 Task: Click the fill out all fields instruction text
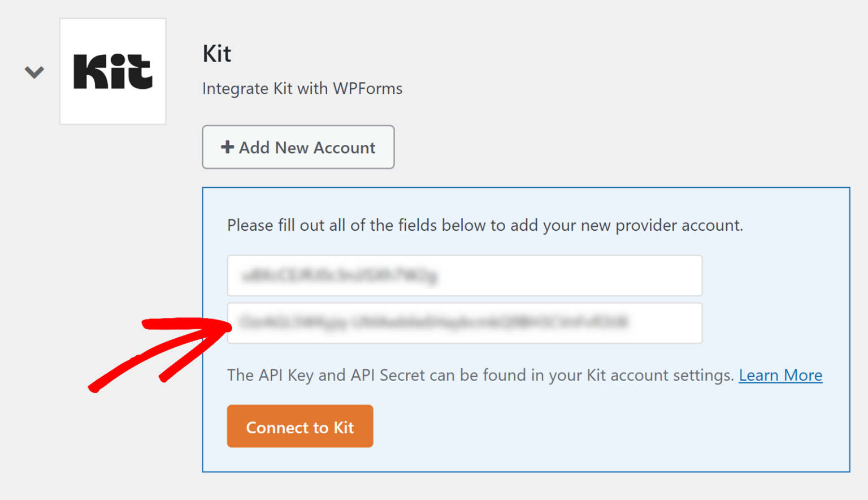(x=485, y=225)
